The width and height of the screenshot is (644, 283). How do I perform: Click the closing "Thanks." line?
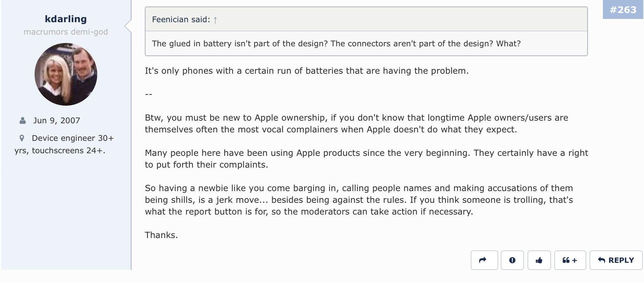[x=161, y=235]
